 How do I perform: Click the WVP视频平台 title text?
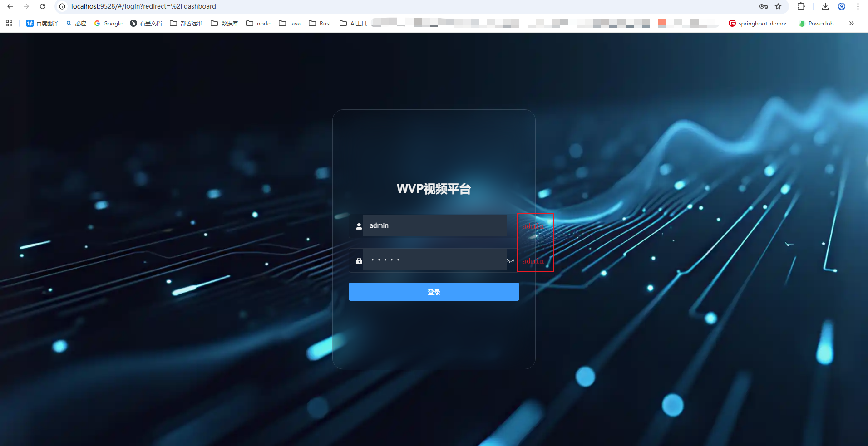(x=434, y=189)
